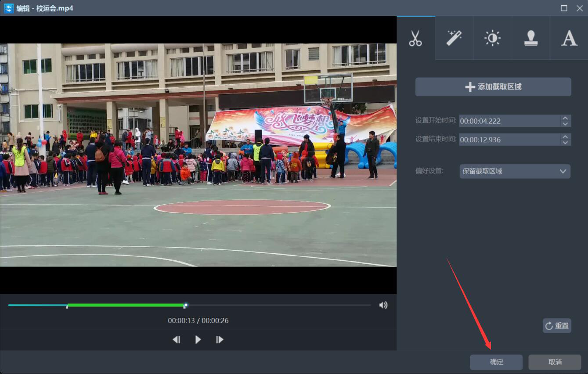Expand the 保留截取区域 preference dropdown
Viewport: 588px width, 374px height.
click(x=515, y=171)
